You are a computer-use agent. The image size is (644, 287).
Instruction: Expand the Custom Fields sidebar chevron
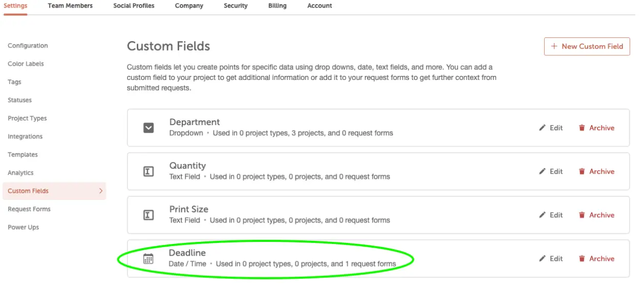tap(101, 191)
